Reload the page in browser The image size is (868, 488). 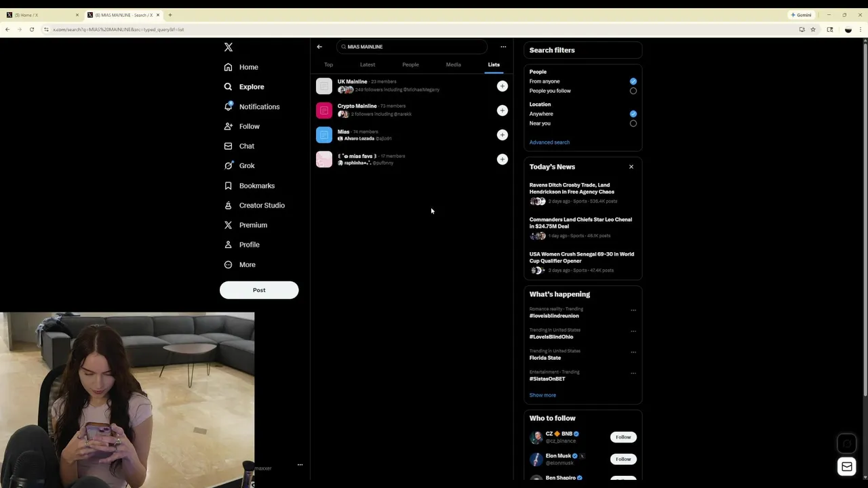32,30
